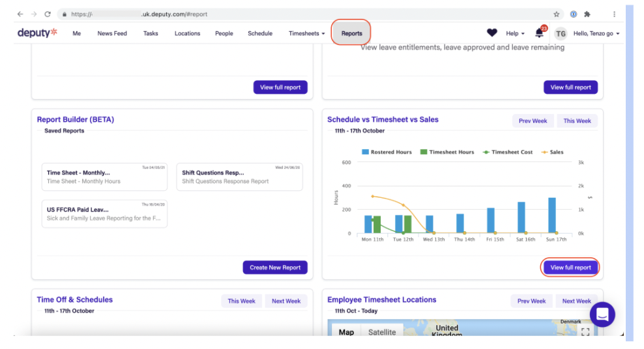Switch the map to Map view
This screenshot has width=644, height=349.
point(346,332)
